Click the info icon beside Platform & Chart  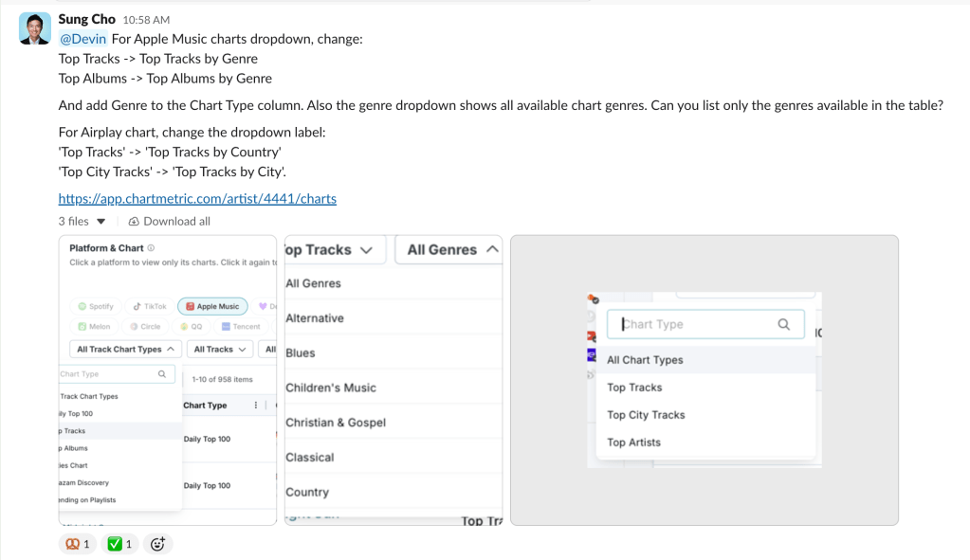(151, 248)
